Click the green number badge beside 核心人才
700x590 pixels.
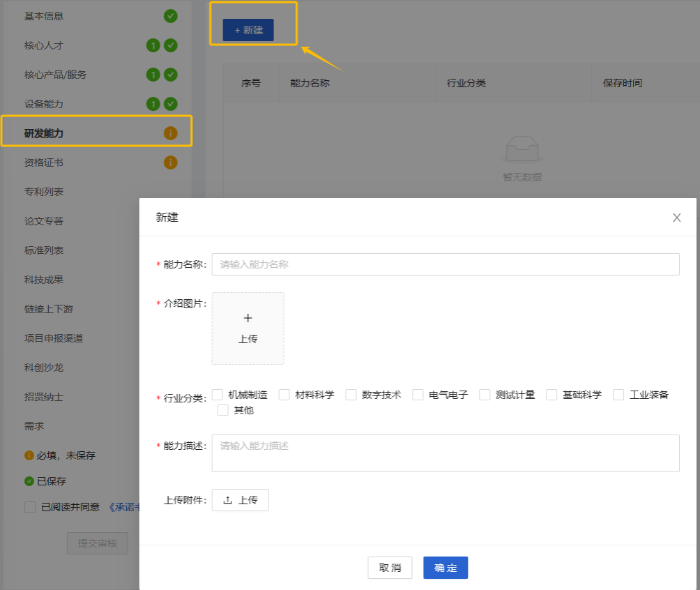[153, 45]
